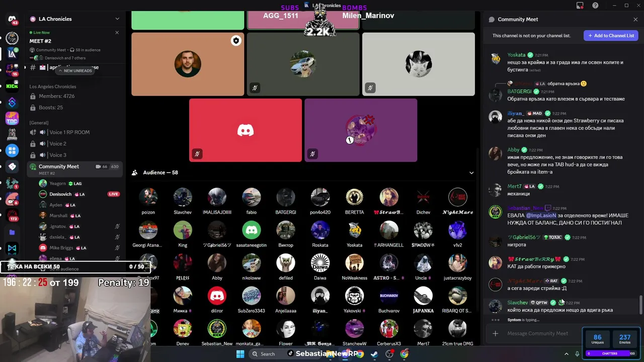This screenshot has width=644, height=362.
Task: Open Voice 1 RP ROOM channel
Action: tap(74, 132)
